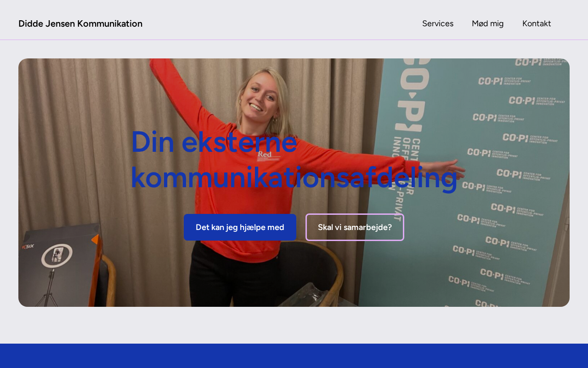Click the heading line "Din eksterne"
The height and width of the screenshot is (368, 588).
(214, 142)
